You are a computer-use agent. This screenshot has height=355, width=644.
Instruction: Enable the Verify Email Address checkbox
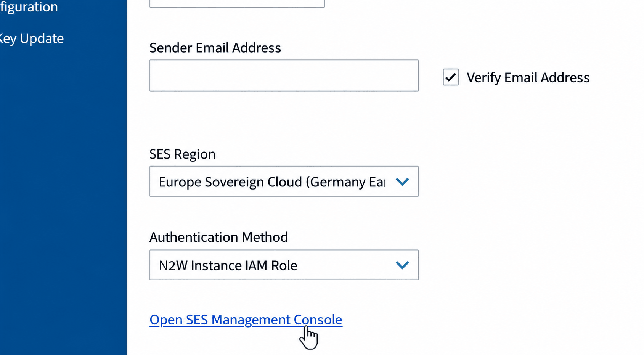click(451, 77)
